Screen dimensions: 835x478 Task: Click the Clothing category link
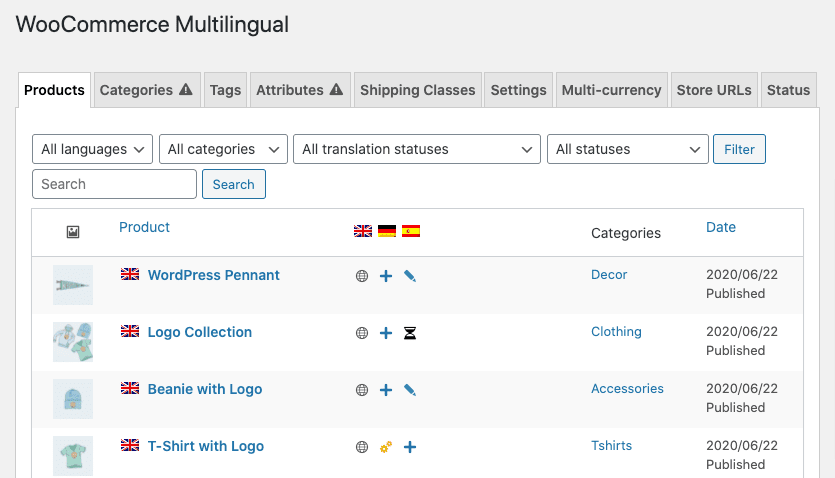[x=616, y=332]
